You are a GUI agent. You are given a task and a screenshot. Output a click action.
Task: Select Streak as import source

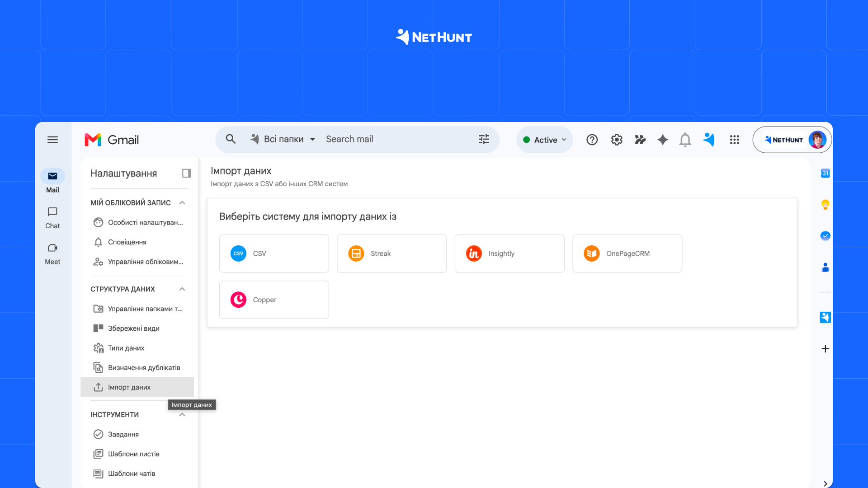coord(392,253)
